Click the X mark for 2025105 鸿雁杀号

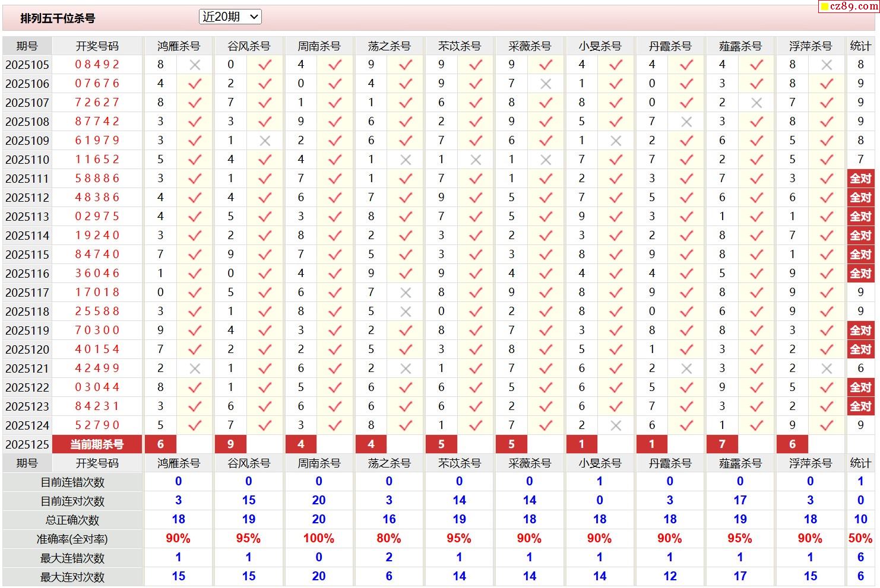(195, 65)
